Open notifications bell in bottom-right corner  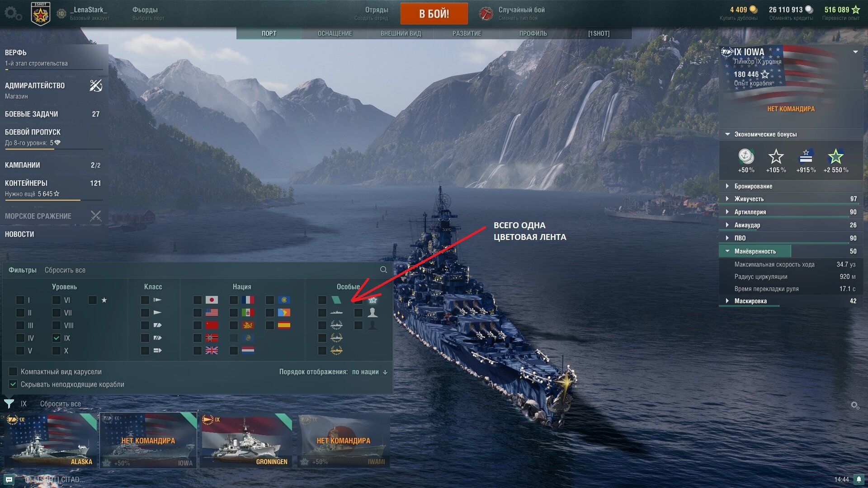click(x=859, y=479)
